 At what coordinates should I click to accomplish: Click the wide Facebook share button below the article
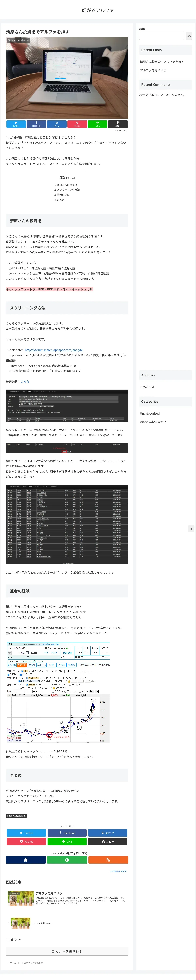(67, 833)
